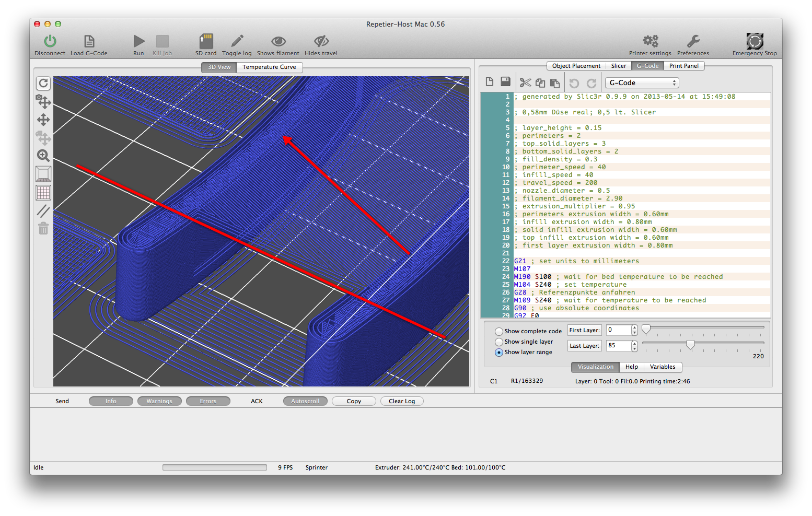This screenshot has width=812, height=516.
Task: Click the print progress bar
Action: 215,467
